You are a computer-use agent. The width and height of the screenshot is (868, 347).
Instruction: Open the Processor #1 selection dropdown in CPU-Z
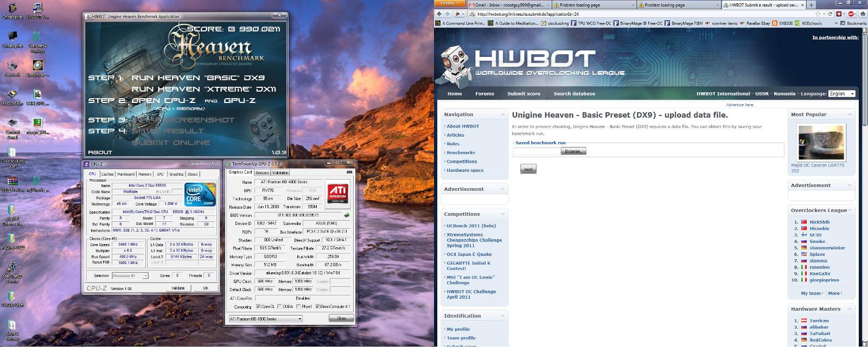130,275
